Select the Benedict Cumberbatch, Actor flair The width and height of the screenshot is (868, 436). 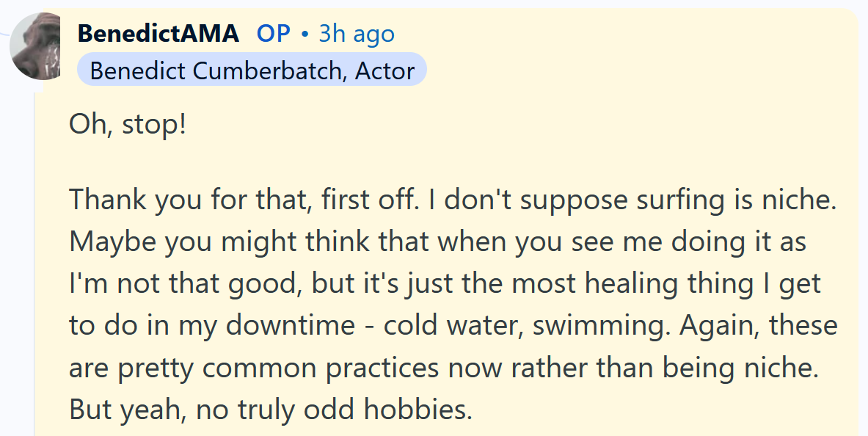click(x=253, y=70)
